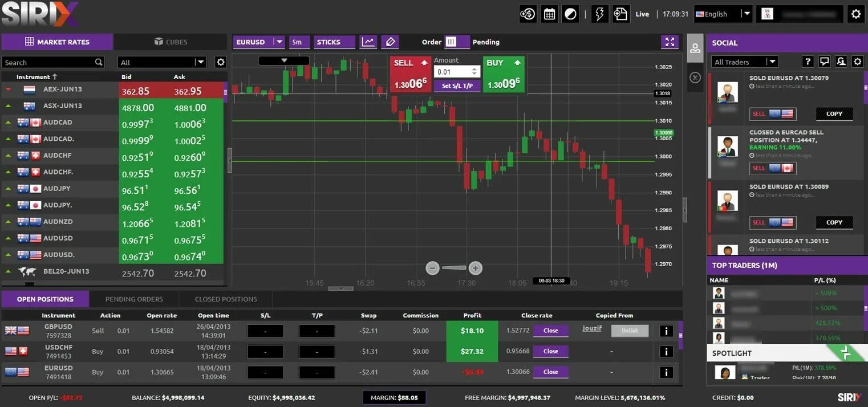Show info for GBPUSD position
The height and width of the screenshot is (407, 868).
666,331
